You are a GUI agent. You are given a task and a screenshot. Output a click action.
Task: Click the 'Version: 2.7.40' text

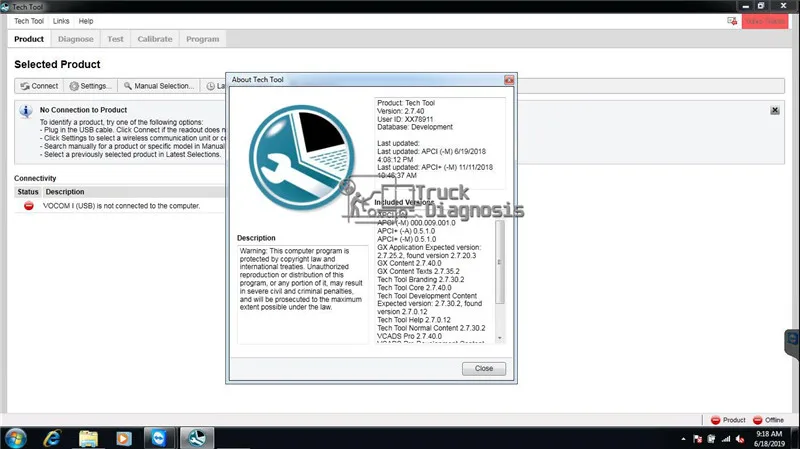coord(401,111)
